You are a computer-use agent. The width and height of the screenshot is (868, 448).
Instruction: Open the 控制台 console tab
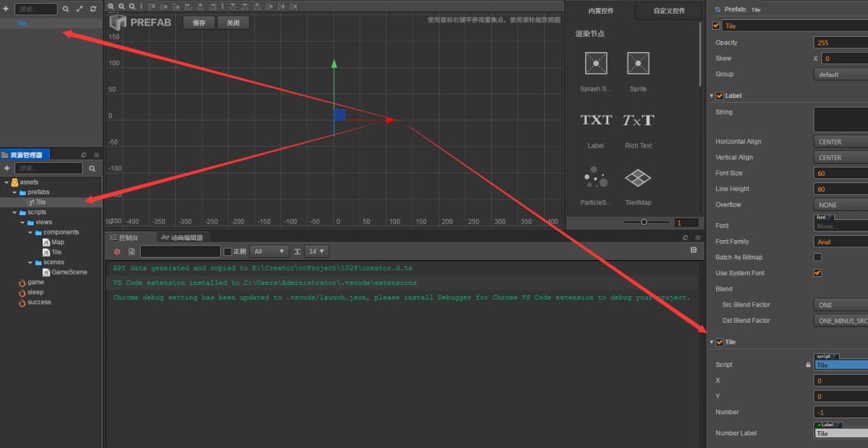tap(124, 238)
